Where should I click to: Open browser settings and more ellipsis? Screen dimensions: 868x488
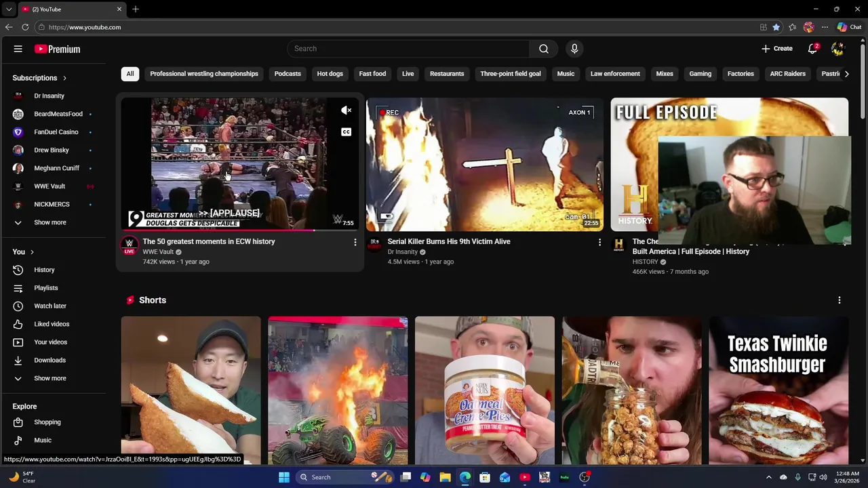825,27
